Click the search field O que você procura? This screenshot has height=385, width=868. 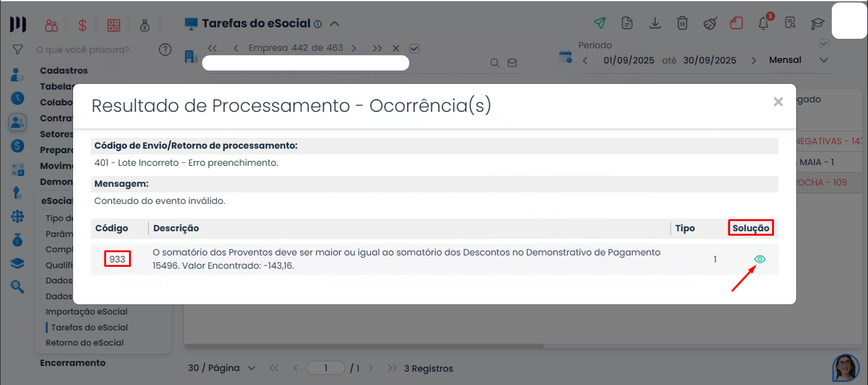(83, 50)
